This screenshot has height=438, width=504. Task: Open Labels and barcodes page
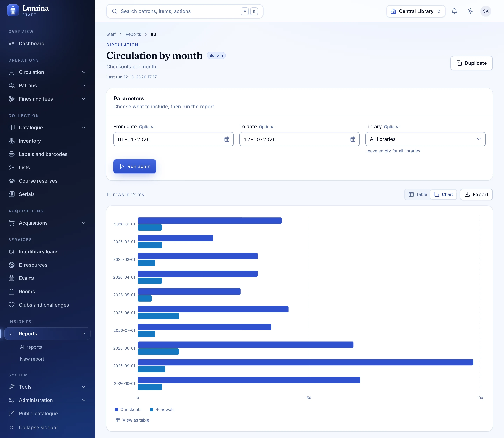click(47, 154)
